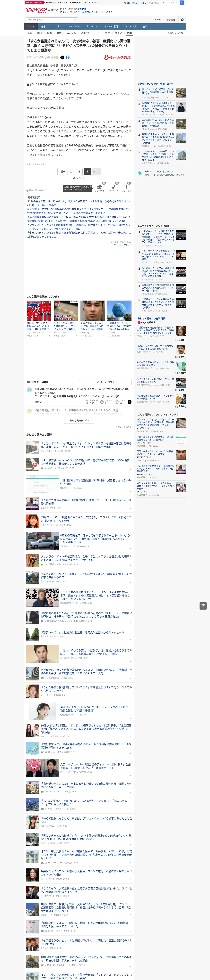Viewport: 210px width, 980px height.
Task: Share article on X icon
Action: pyautogui.click(x=62, y=57)
